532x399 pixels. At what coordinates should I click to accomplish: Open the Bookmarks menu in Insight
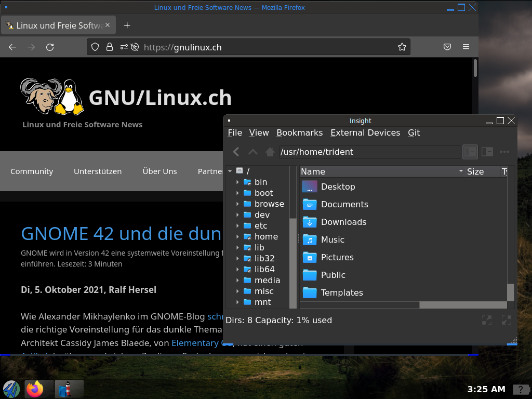click(300, 132)
